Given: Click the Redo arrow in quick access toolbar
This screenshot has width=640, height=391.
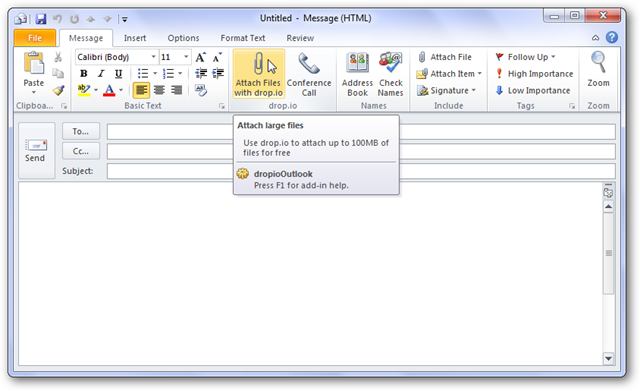Looking at the screenshot, I should [74, 19].
